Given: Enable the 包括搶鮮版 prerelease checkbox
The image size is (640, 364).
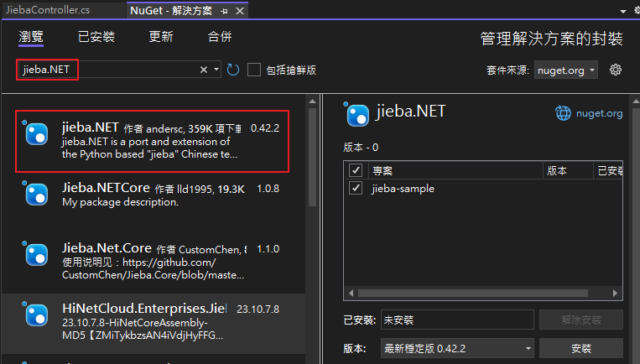Looking at the screenshot, I should pyautogui.click(x=254, y=70).
